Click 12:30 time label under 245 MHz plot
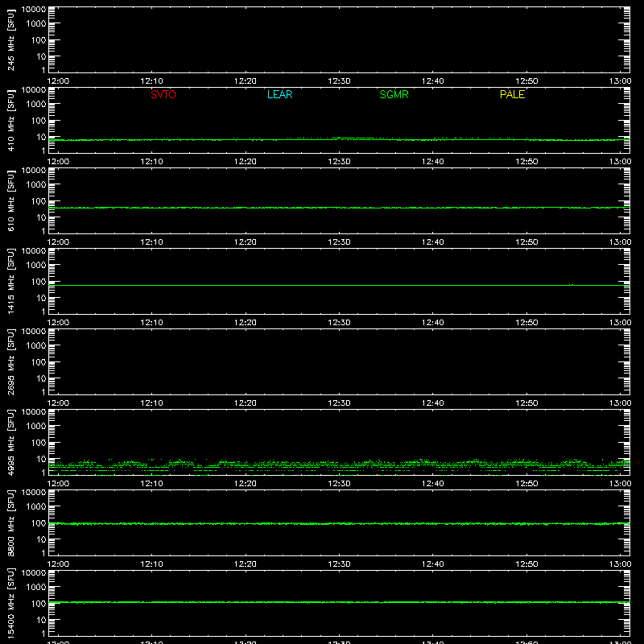The width and height of the screenshot is (644, 644). [339, 81]
